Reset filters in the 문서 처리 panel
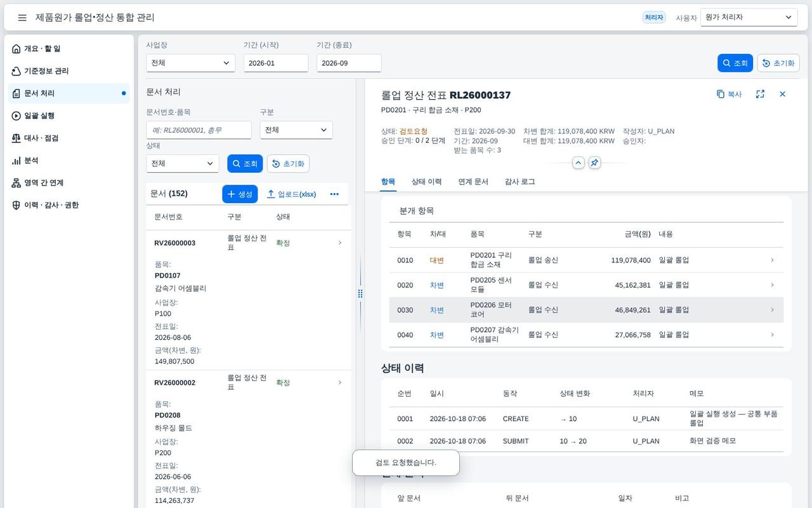 [x=288, y=164]
